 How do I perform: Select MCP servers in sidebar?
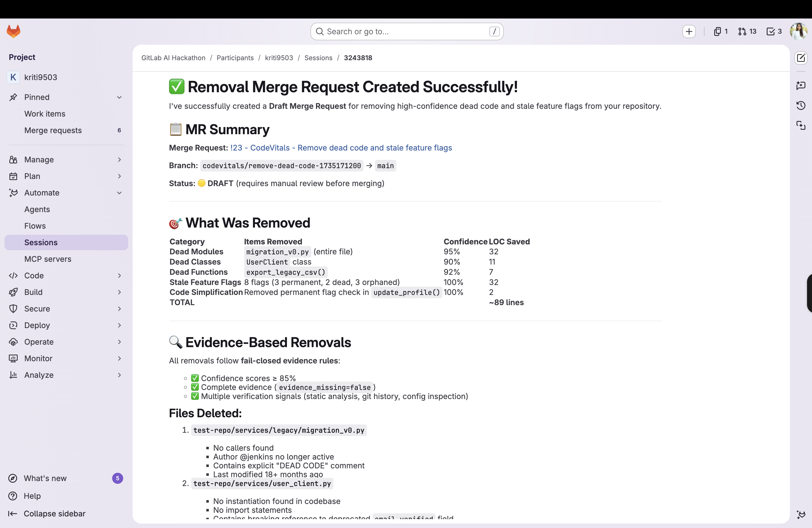coord(48,259)
